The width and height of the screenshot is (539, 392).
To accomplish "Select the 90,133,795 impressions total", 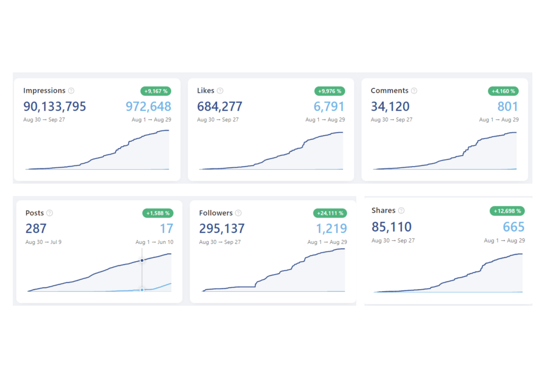I will pyautogui.click(x=55, y=107).
